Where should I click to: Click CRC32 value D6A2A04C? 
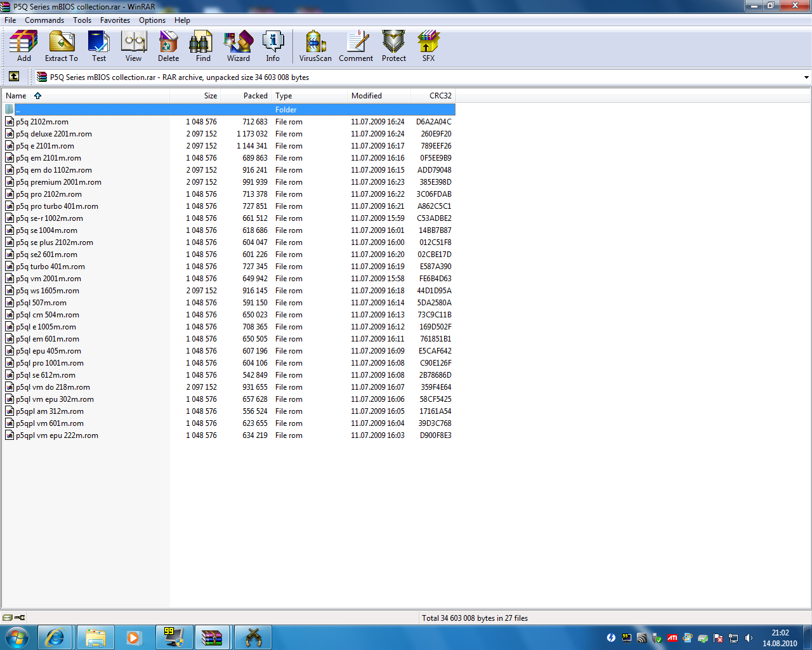coord(434,122)
